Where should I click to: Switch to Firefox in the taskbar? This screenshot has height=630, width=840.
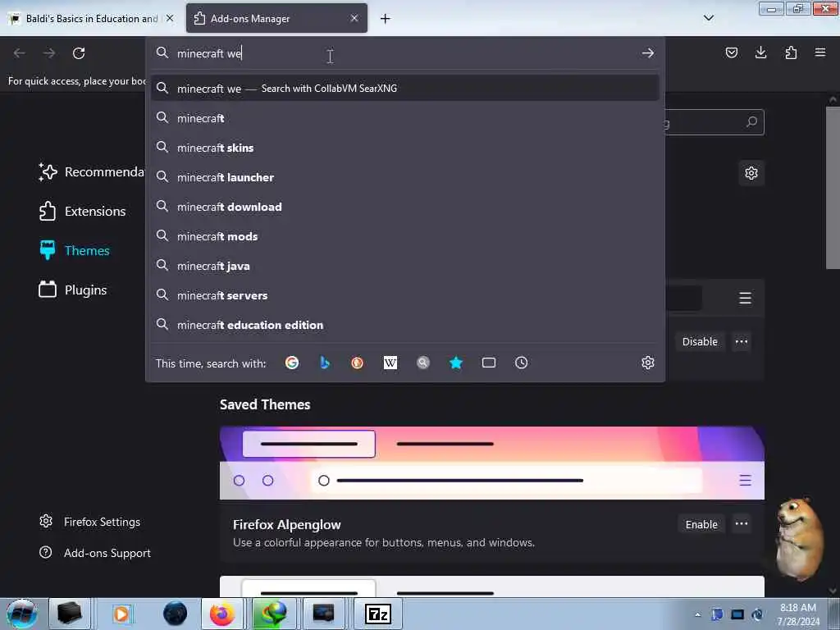(221, 614)
